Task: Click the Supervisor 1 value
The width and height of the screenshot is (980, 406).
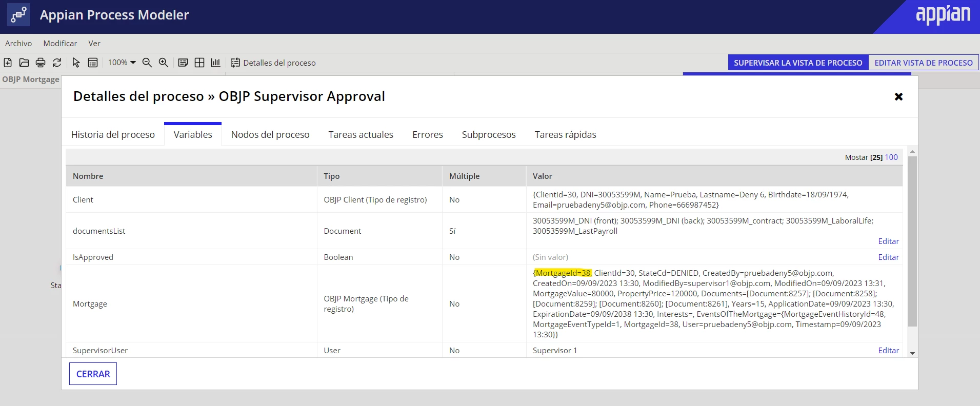Action: 554,350
